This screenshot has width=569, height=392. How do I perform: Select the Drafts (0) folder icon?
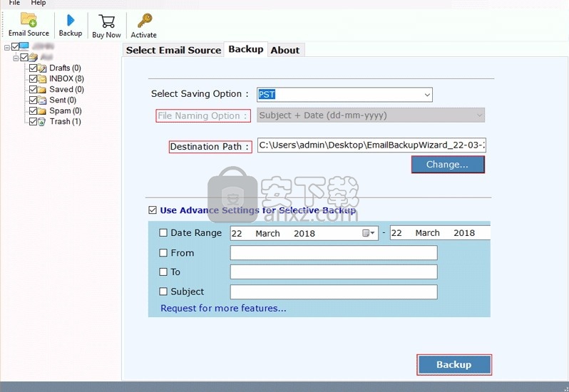[x=42, y=68]
